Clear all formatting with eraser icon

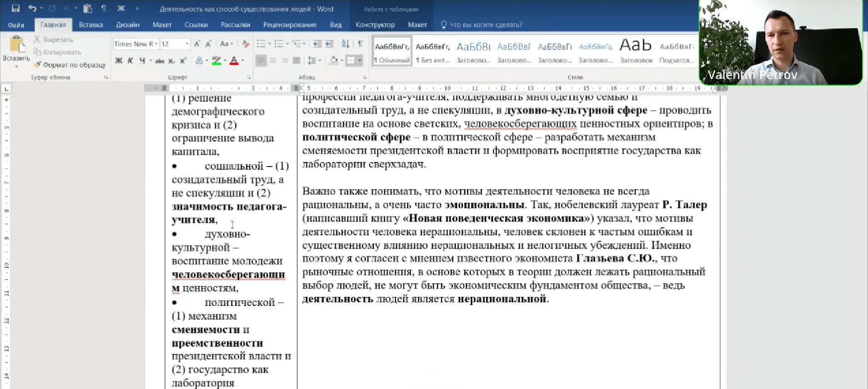pyautogui.click(x=245, y=44)
